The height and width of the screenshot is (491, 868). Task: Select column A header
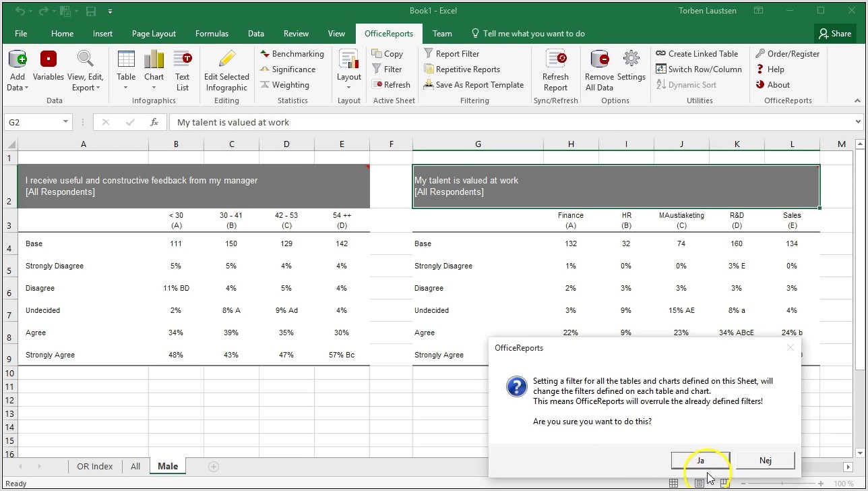(83, 144)
